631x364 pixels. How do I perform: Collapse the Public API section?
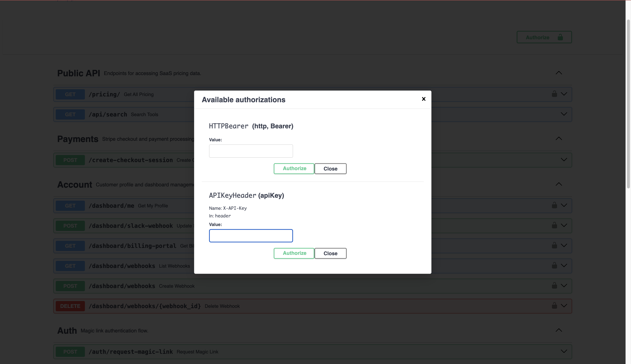(559, 73)
